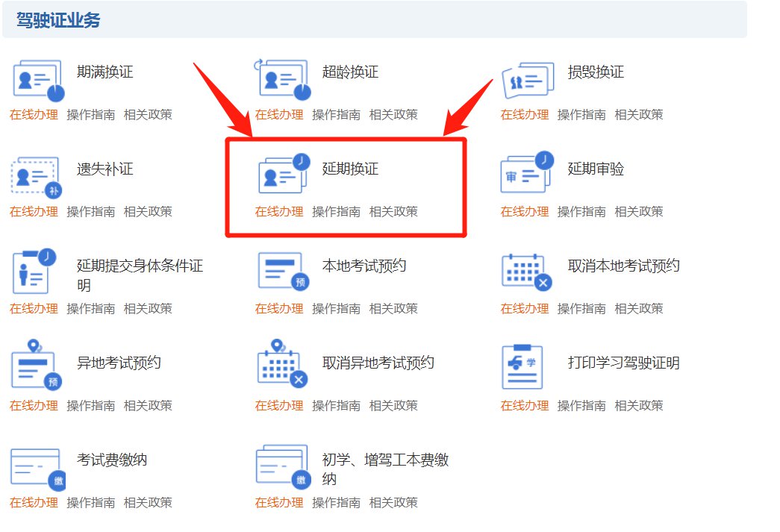
Task: Open 在线办理 for 超龄换证
Action: coord(279,115)
